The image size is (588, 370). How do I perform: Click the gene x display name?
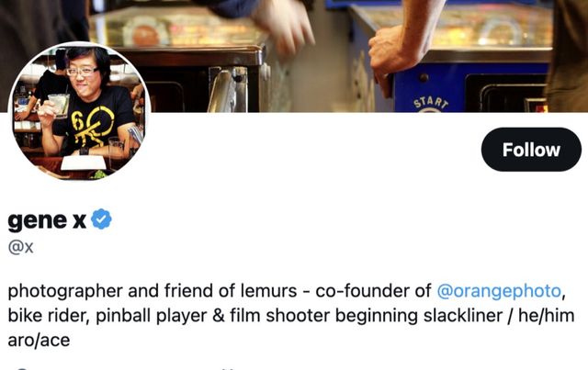pos(47,220)
